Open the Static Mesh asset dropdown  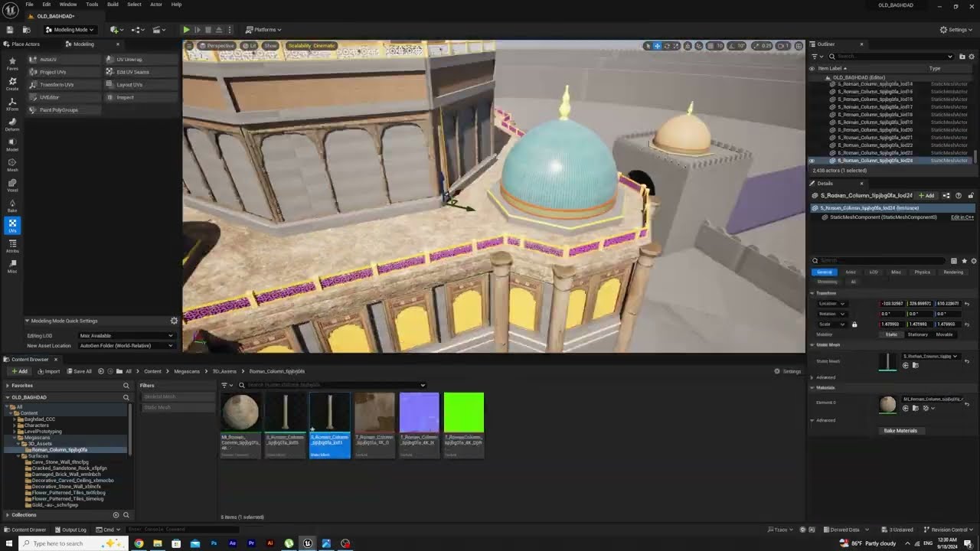[x=930, y=357]
